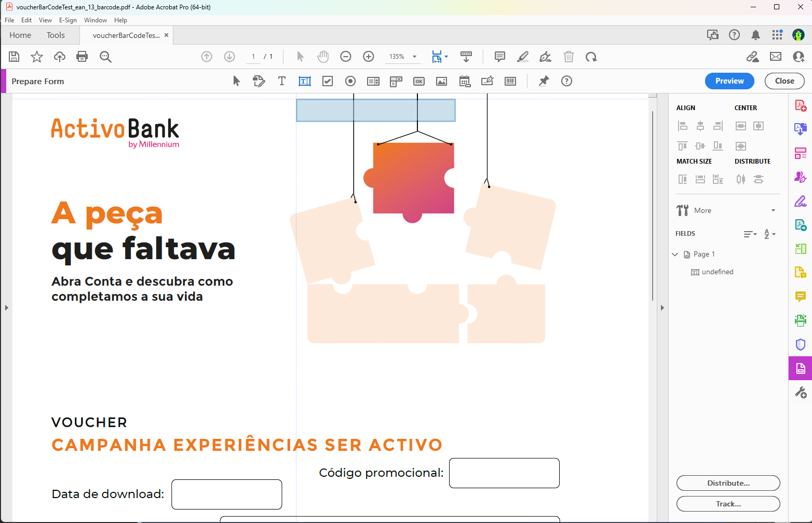The width and height of the screenshot is (812, 523).
Task: Add a Check Box field tool
Action: (x=328, y=81)
